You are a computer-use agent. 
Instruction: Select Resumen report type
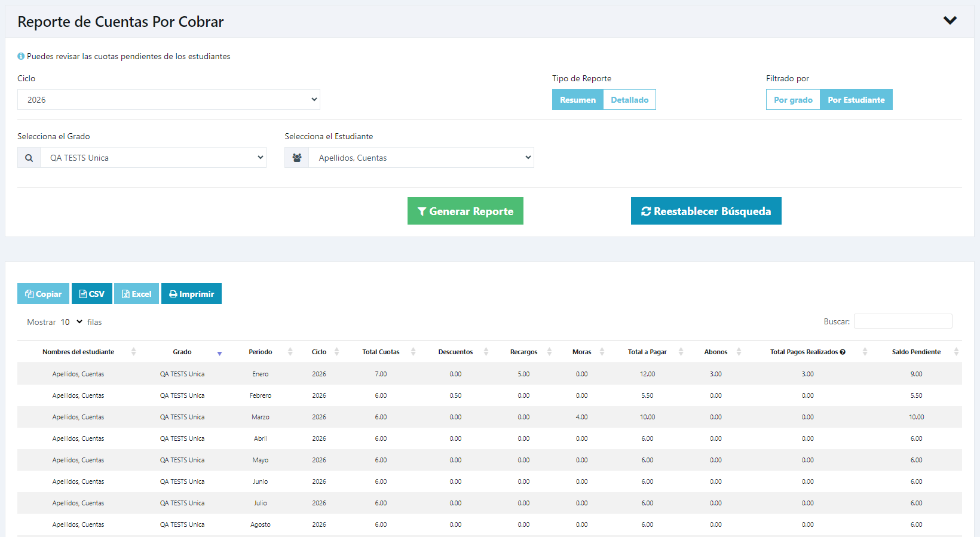coord(578,100)
